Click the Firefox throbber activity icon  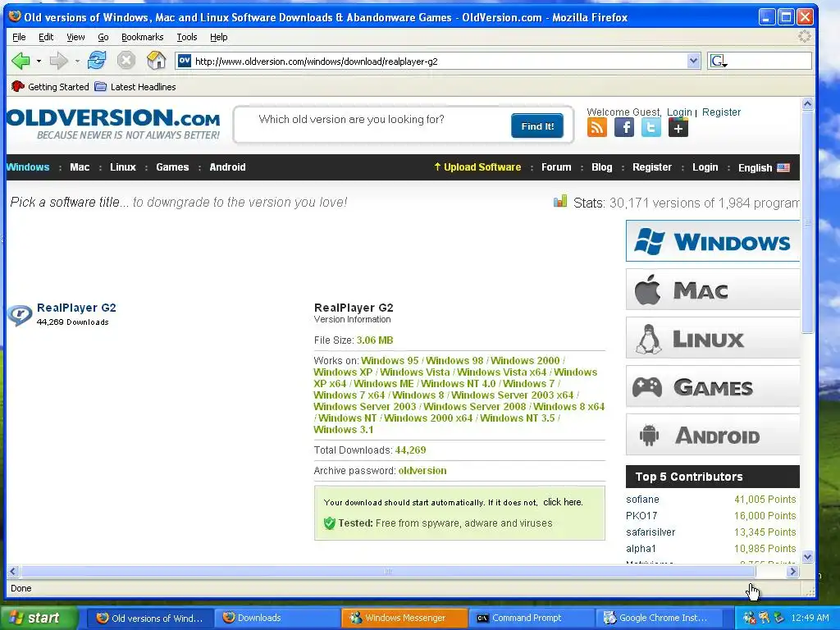[804, 36]
